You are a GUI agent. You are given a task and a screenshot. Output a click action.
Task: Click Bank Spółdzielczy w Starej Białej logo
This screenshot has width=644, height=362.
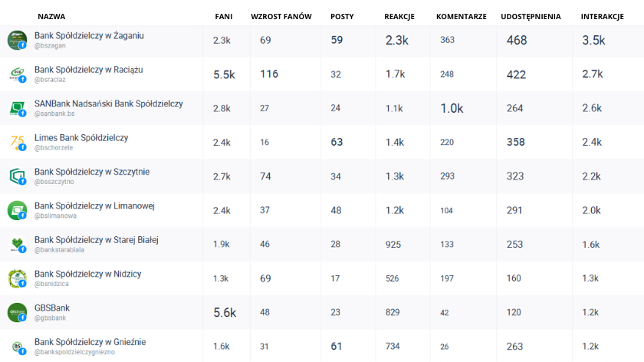(x=17, y=245)
